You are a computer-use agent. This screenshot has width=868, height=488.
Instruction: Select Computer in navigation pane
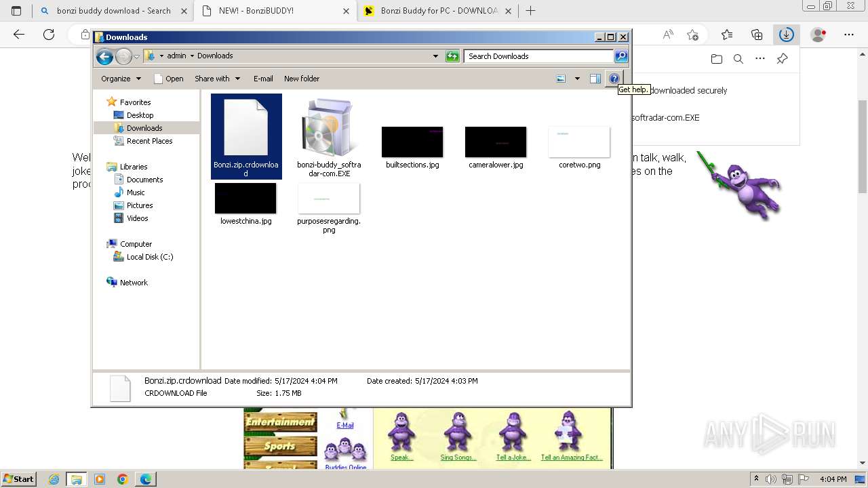[136, 244]
